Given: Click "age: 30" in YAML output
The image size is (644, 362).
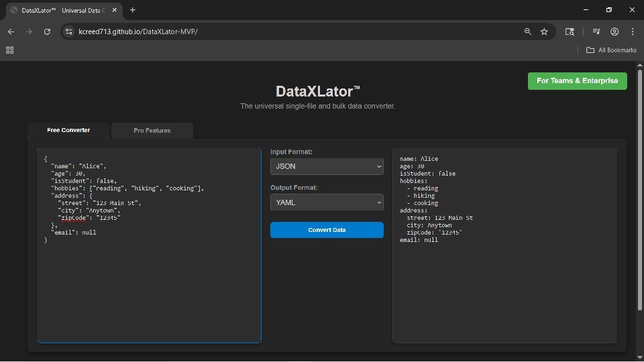Looking at the screenshot, I should [x=412, y=166].
